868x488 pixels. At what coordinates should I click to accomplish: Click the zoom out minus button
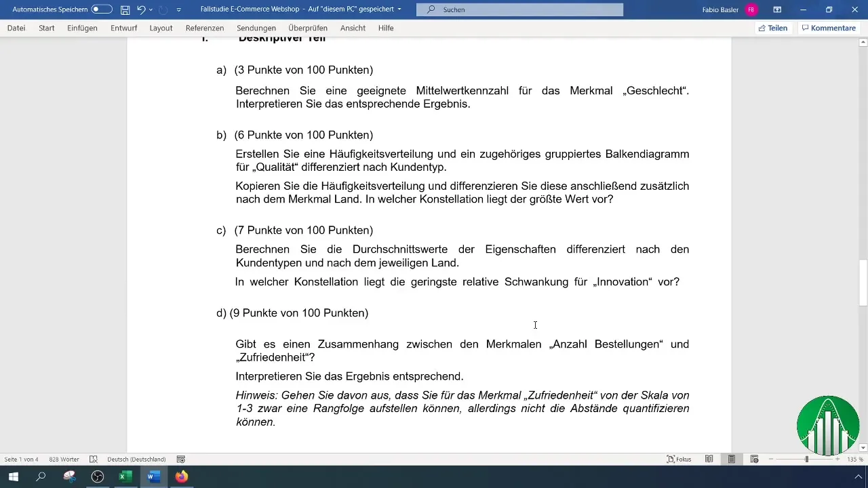pyautogui.click(x=771, y=460)
